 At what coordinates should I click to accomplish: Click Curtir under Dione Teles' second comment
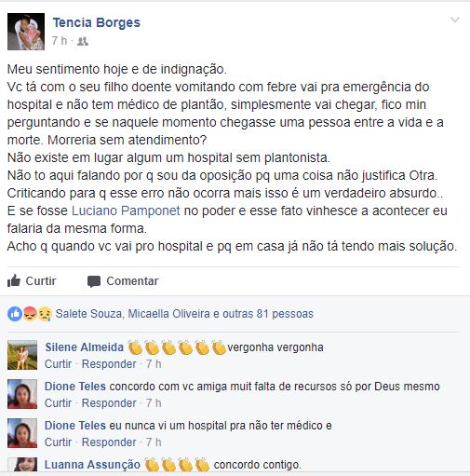(58, 442)
